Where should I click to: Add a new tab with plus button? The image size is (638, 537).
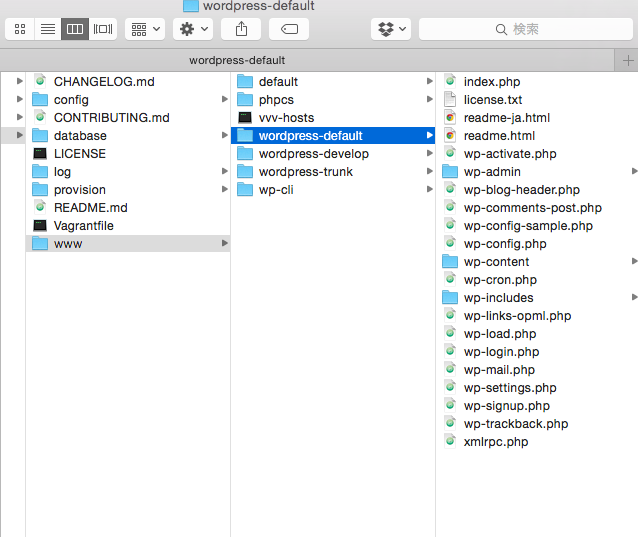click(x=627, y=61)
